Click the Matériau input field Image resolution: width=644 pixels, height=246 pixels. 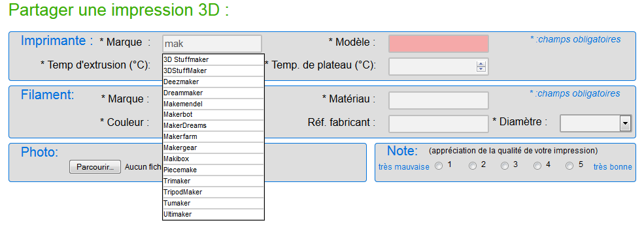pos(439,100)
